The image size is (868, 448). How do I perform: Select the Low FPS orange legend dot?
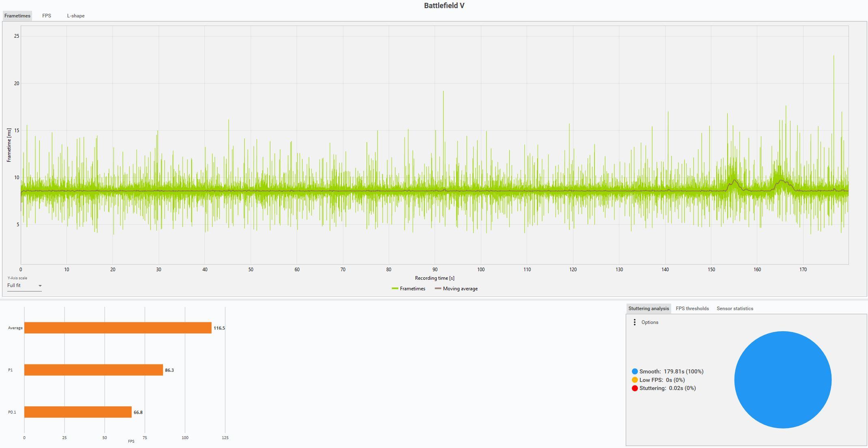(635, 380)
